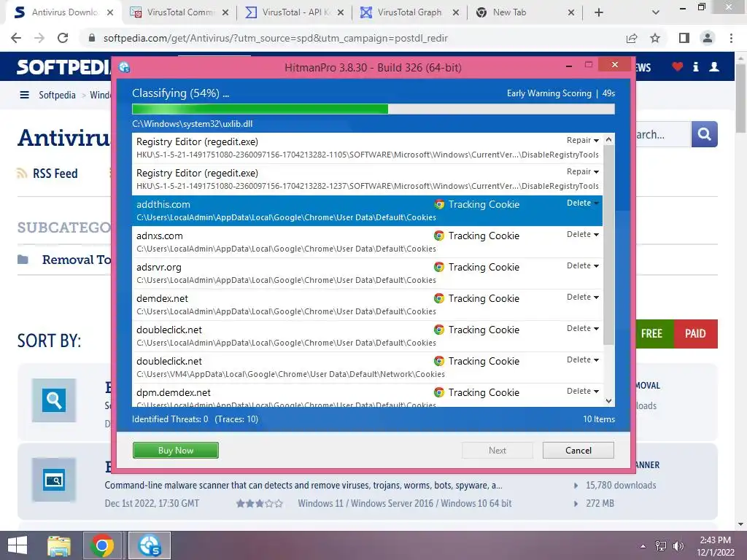Click the Next button in HitmanPro
The height and width of the screenshot is (560, 747).
click(498, 450)
